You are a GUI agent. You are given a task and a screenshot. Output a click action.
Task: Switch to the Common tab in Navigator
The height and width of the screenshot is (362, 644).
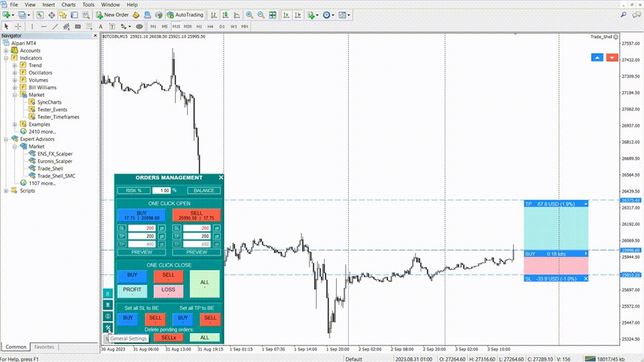coord(16,347)
